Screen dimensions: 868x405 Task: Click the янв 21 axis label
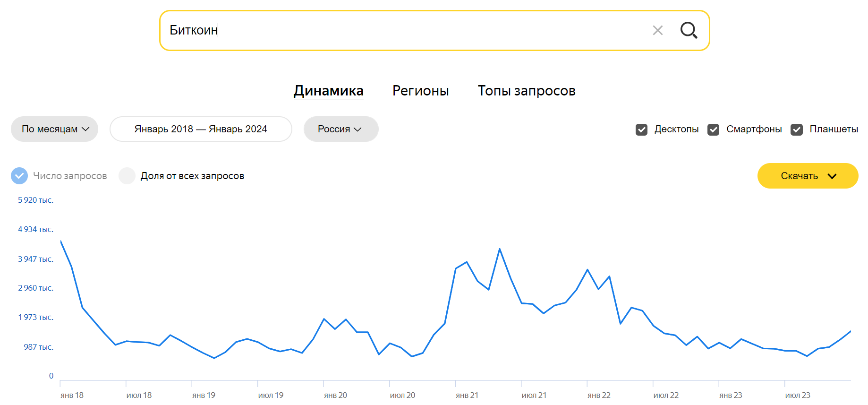click(467, 395)
